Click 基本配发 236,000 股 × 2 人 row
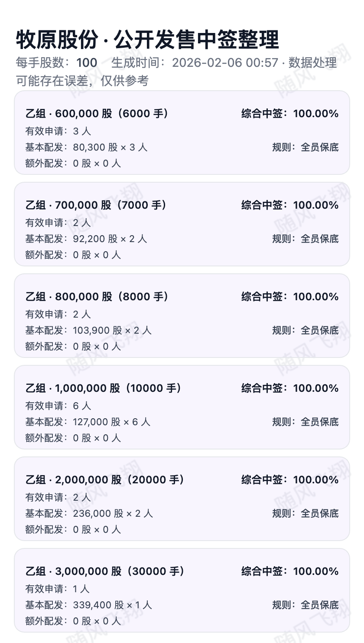 click(89, 514)
